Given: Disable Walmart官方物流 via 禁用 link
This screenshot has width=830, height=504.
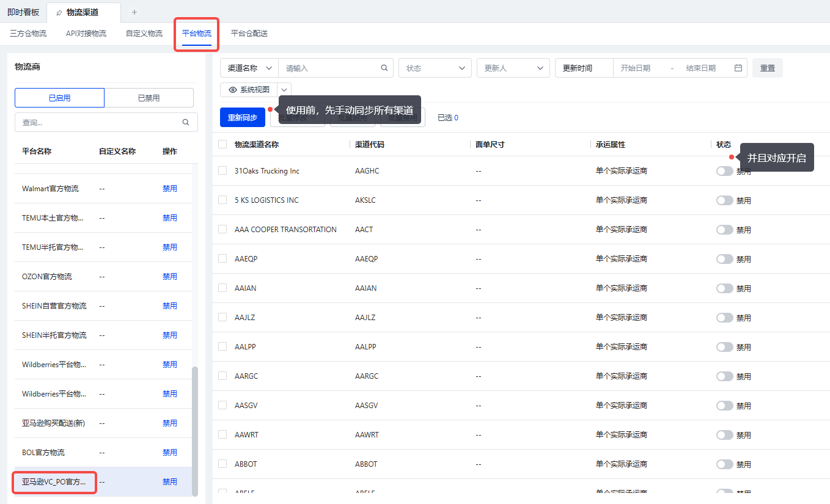Looking at the screenshot, I should point(169,189).
